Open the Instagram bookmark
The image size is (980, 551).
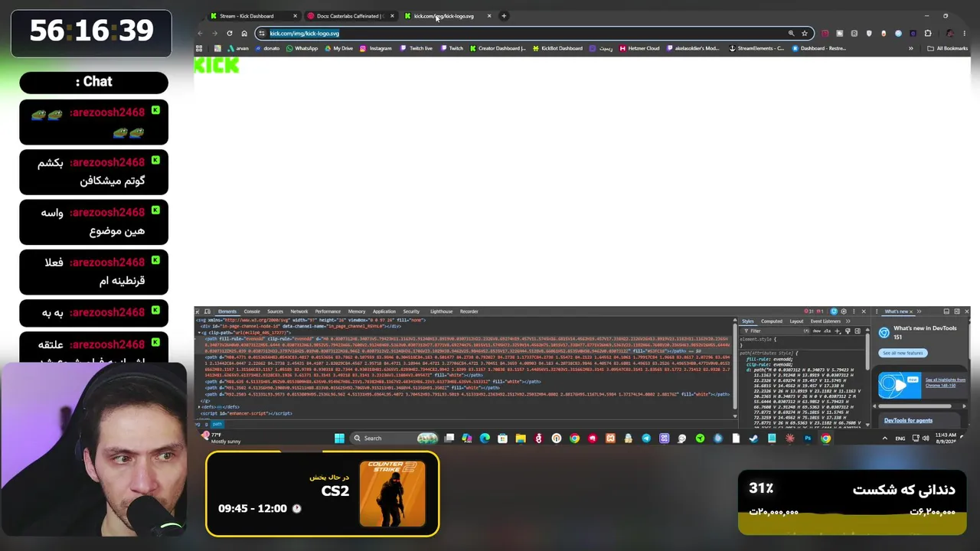pos(376,48)
